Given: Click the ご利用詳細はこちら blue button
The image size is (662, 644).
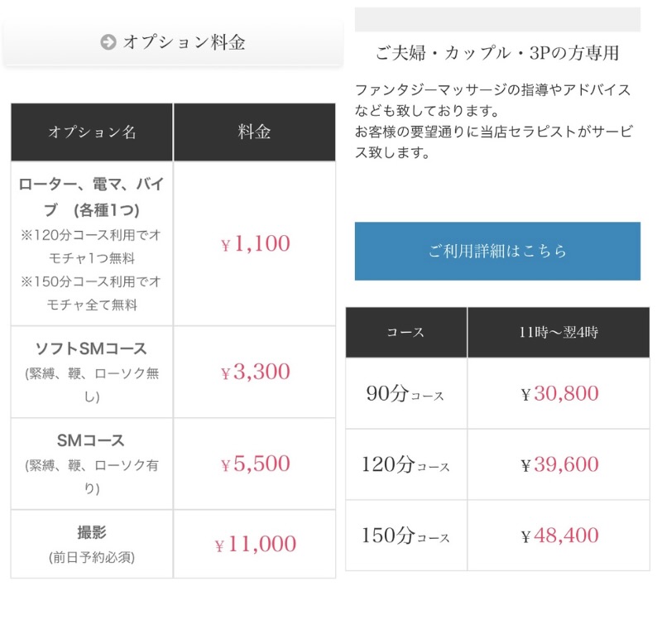Looking at the screenshot, I should click(497, 252).
